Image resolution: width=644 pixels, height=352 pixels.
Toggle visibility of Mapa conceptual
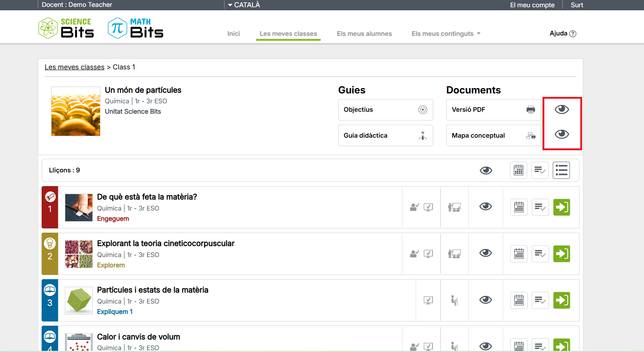pos(562,134)
